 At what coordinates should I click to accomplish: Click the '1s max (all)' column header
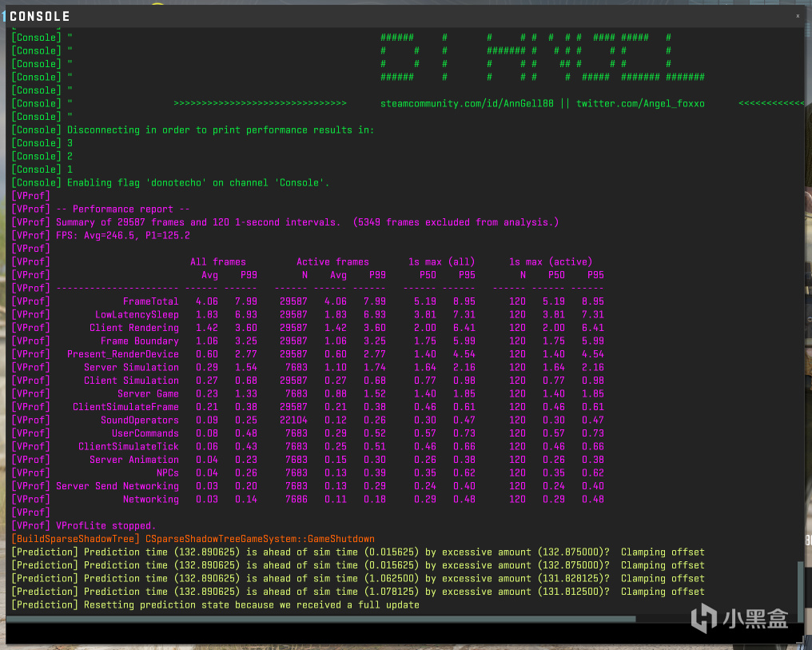coord(442,262)
